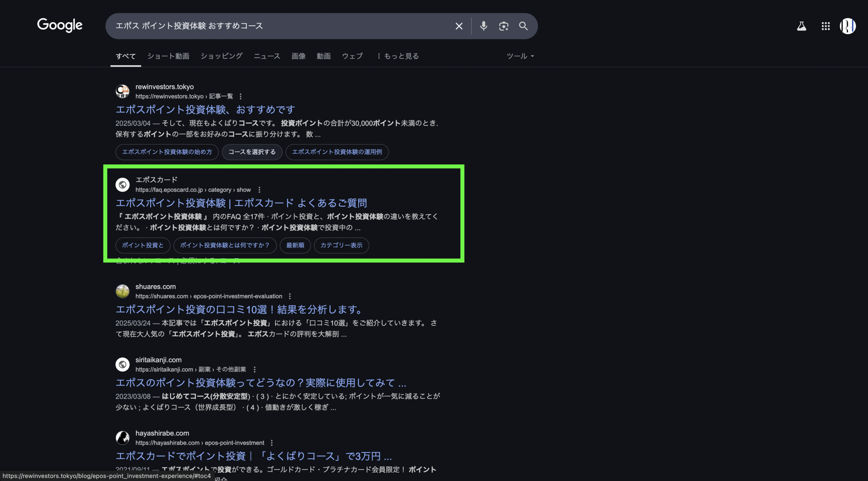Screen dimensions: 868x481
Task: Select the すべて tab
Action: (x=125, y=56)
